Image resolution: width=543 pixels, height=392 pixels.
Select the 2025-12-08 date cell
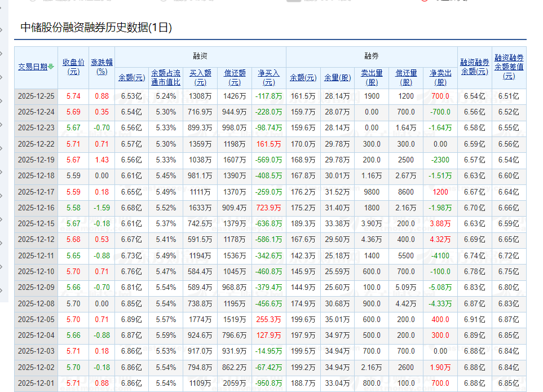[x=36, y=304]
